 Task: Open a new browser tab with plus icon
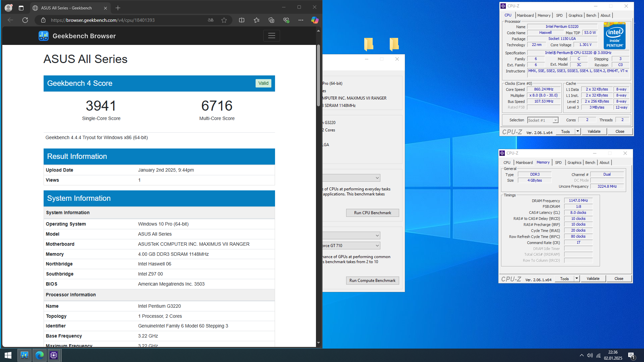pyautogui.click(x=118, y=8)
